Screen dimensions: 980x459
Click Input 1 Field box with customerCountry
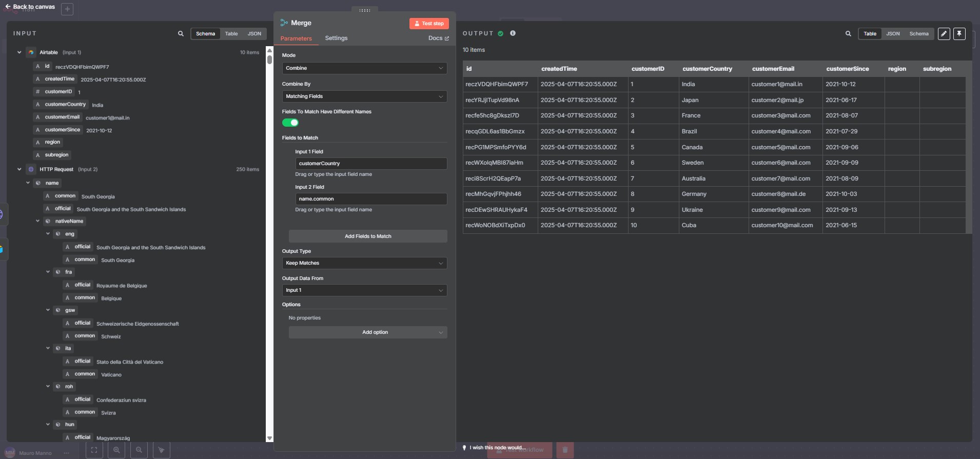tap(371, 164)
